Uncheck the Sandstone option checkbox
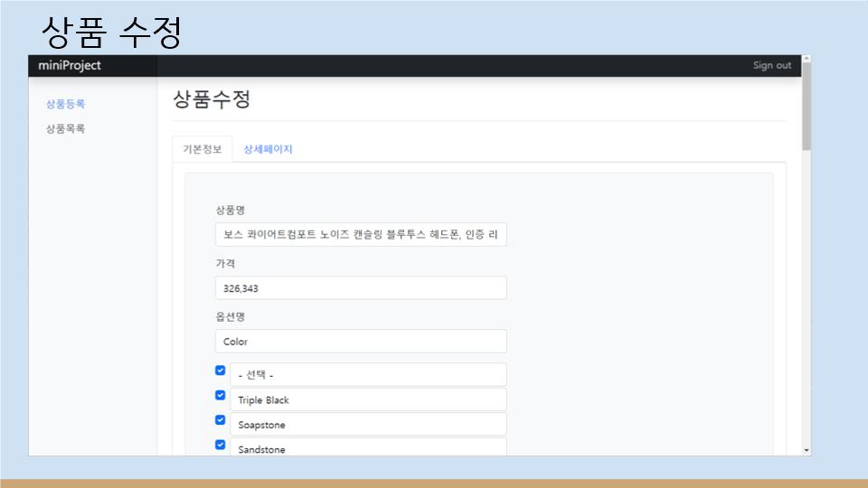The image size is (868, 488). [221, 445]
